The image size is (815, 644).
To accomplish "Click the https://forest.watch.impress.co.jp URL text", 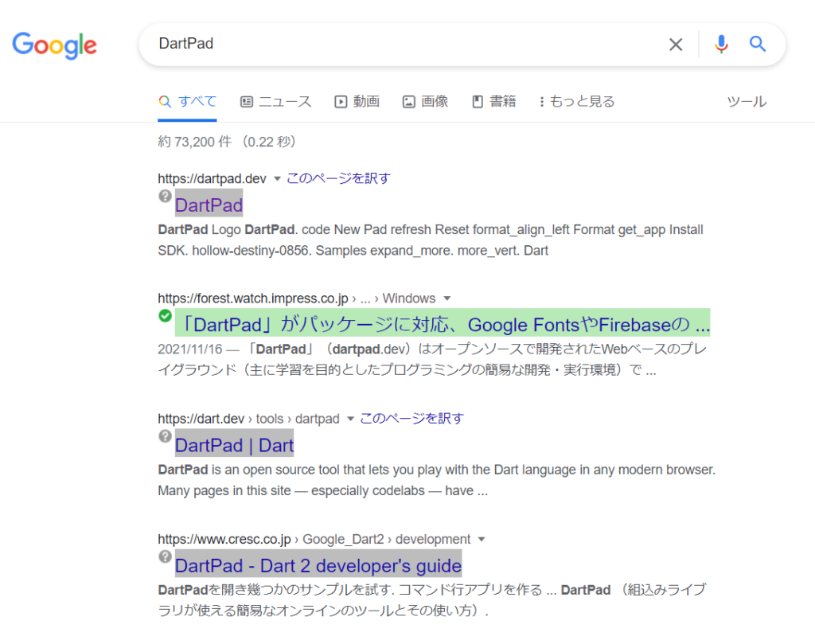I will pos(253,299).
